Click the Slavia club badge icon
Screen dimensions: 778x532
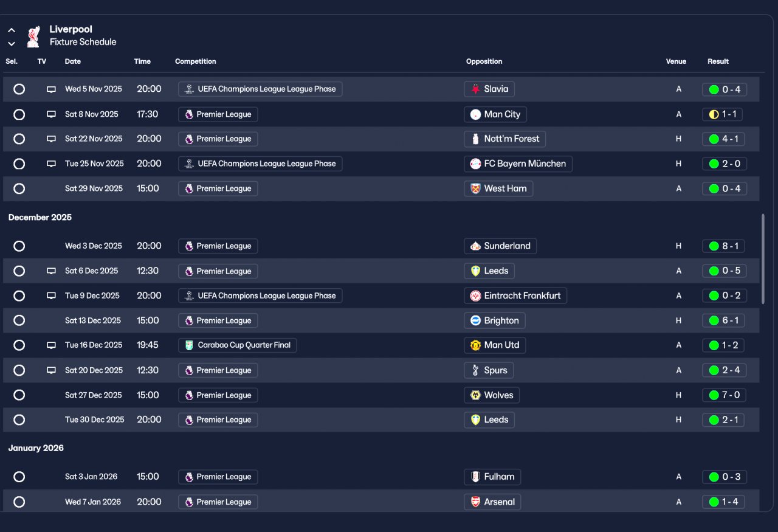click(475, 89)
